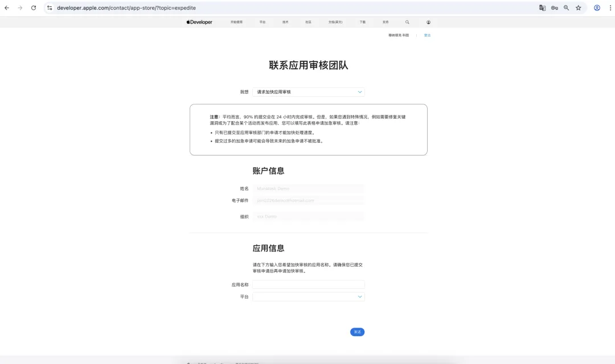Open the Chrome three-dot menu
This screenshot has height=364, width=615.
[610, 8]
